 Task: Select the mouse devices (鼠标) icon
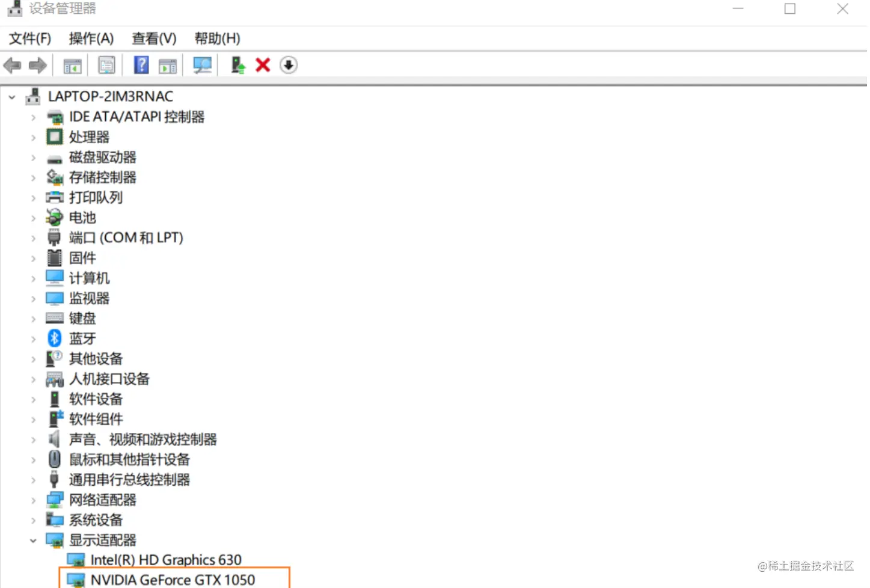[55, 459]
